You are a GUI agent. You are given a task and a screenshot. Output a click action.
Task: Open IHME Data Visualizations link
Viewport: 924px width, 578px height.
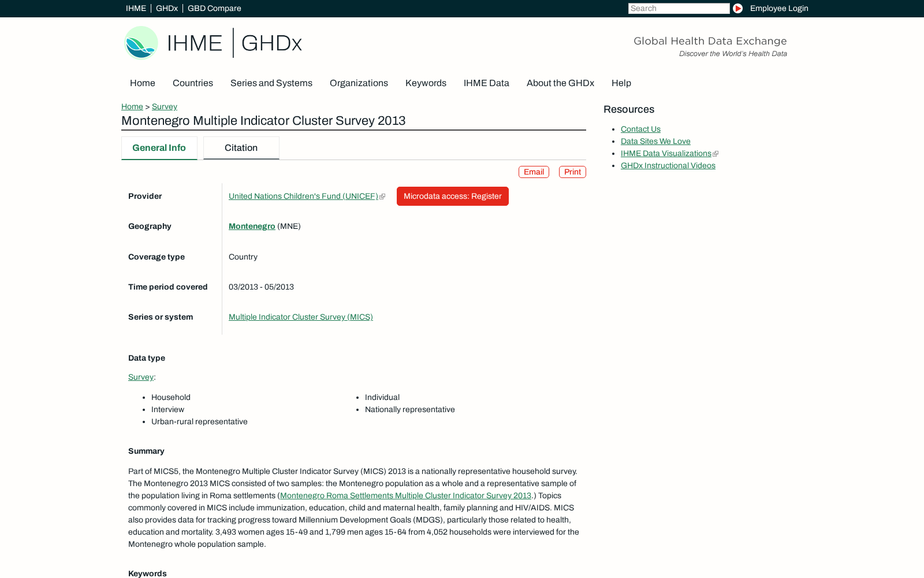click(666, 153)
